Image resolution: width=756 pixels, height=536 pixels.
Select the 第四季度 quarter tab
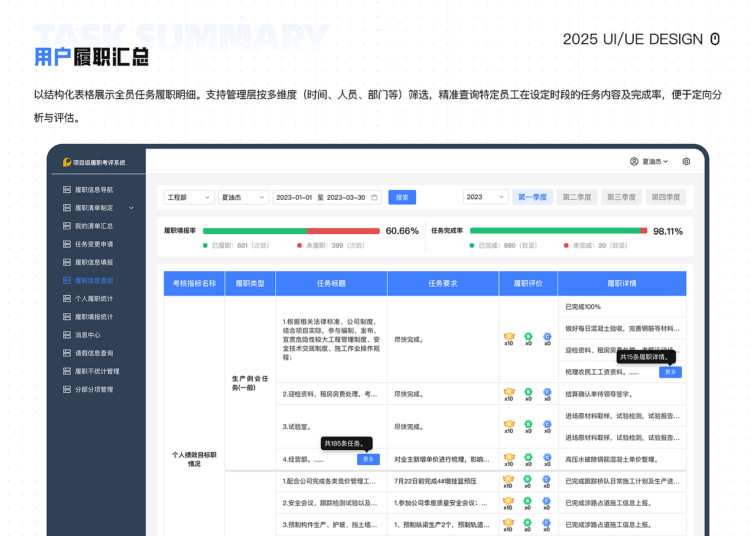pyautogui.click(x=666, y=197)
